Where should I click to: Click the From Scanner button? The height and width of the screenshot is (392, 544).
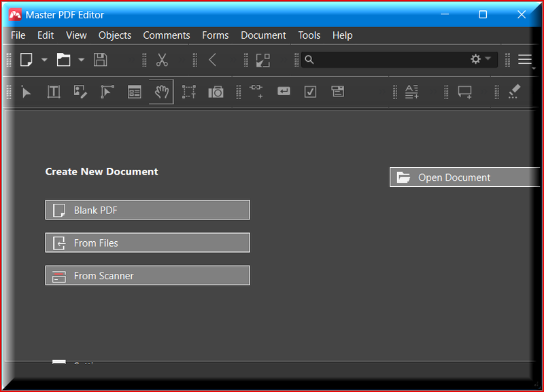point(148,276)
